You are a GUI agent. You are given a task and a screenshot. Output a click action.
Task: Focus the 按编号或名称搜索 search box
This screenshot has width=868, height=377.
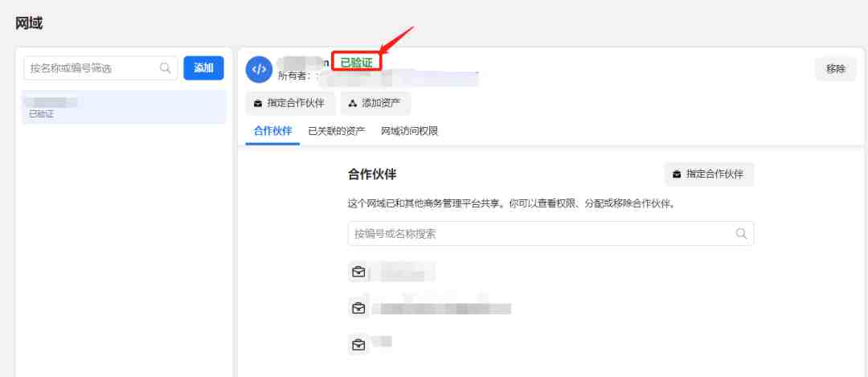point(551,234)
